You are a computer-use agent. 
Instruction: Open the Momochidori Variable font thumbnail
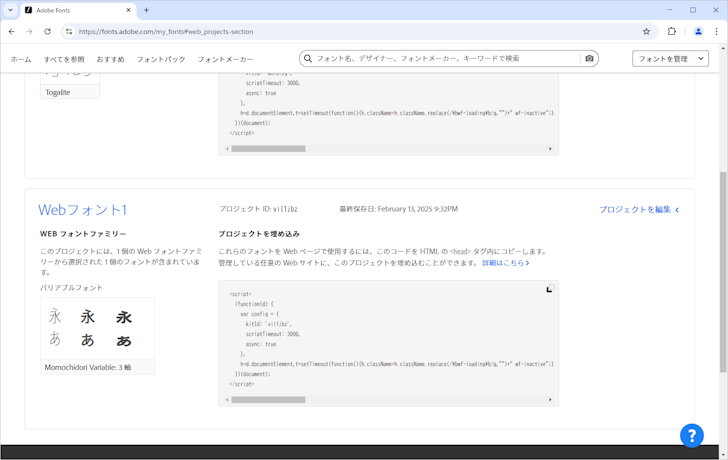(x=97, y=329)
